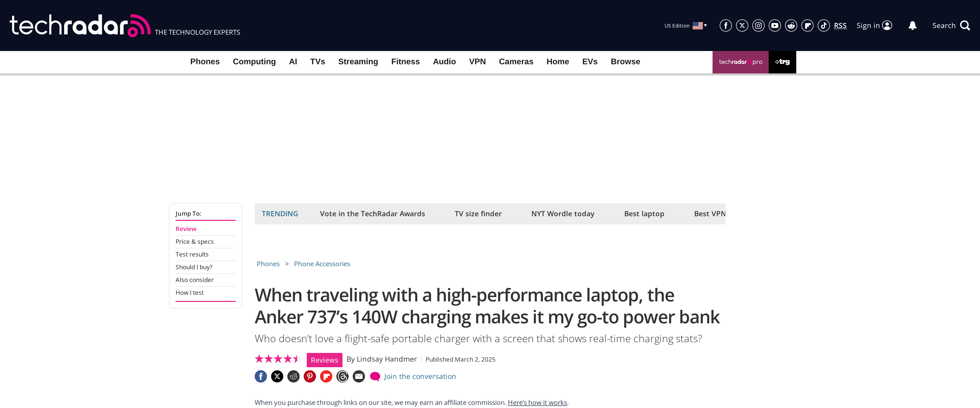Open the RSS feed link

click(840, 26)
